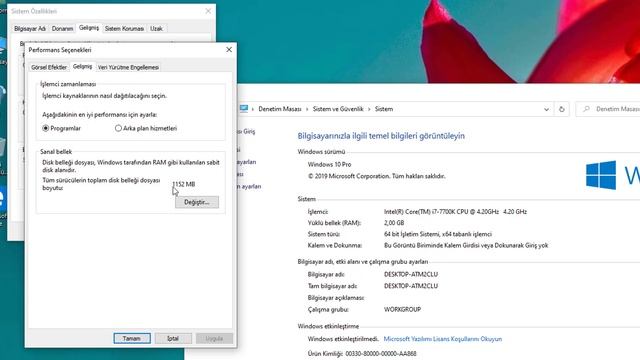640x360 pixels.
Task: Click the 2,00 GB installed memory value
Action: [x=394, y=223]
